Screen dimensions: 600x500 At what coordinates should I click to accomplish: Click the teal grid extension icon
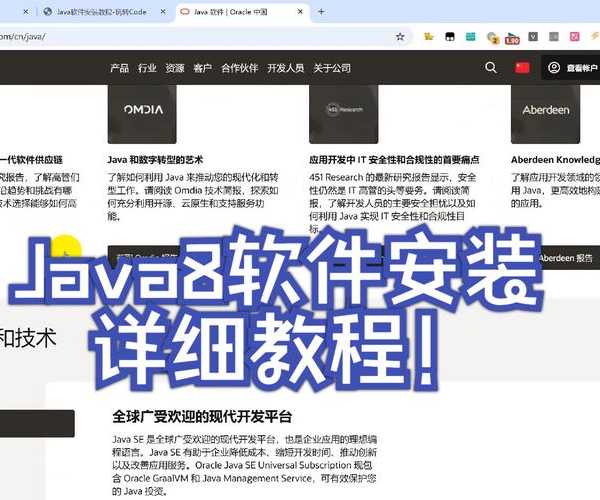click(471, 37)
